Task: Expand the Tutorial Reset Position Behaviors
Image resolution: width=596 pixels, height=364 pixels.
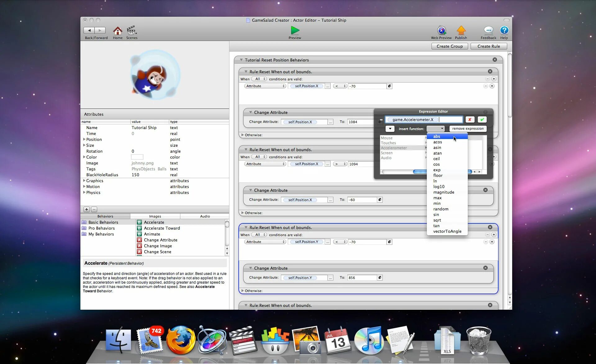Action: pyautogui.click(x=241, y=60)
